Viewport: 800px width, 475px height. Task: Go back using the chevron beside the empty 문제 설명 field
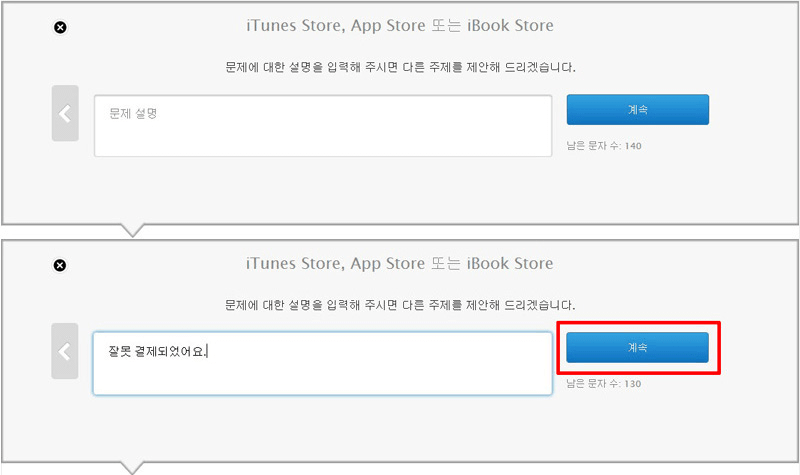point(65,113)
